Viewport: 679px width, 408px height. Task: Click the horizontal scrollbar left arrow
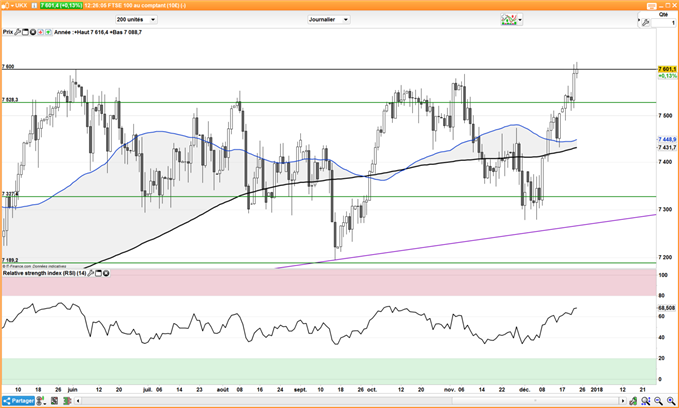coord(78,401)
